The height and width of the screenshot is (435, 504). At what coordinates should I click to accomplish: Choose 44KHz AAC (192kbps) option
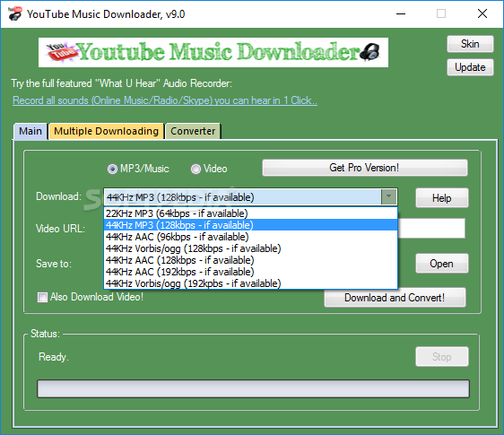coord(251,272)
